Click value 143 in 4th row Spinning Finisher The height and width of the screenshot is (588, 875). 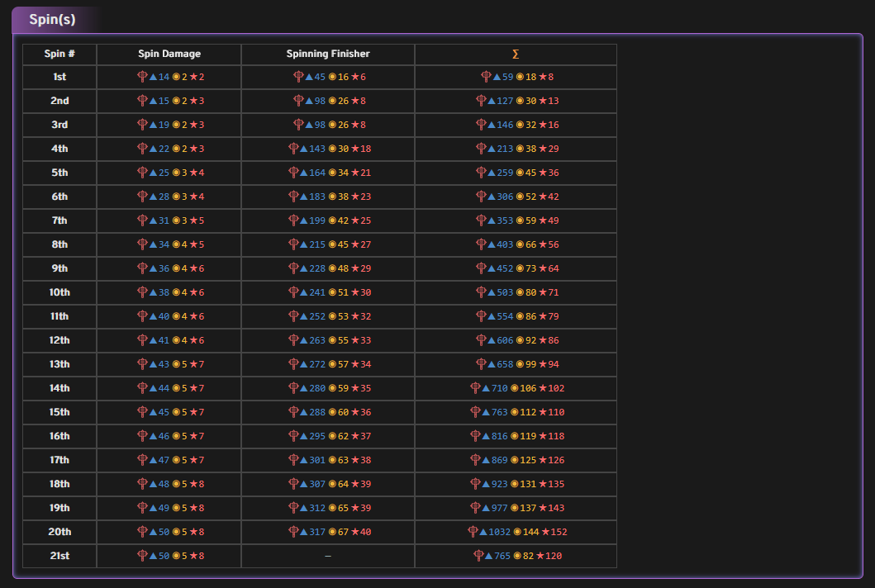tap(317, 149)
